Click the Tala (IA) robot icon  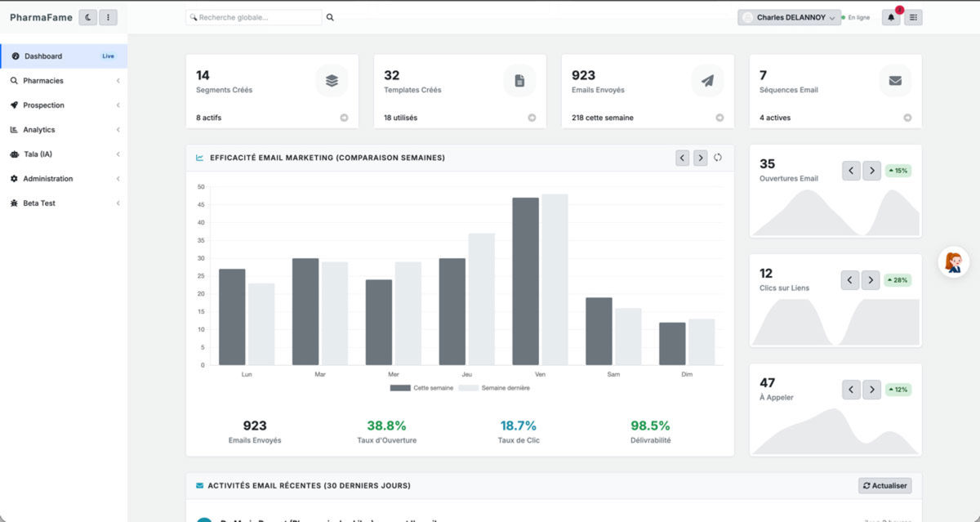click(x=14, y=154)
